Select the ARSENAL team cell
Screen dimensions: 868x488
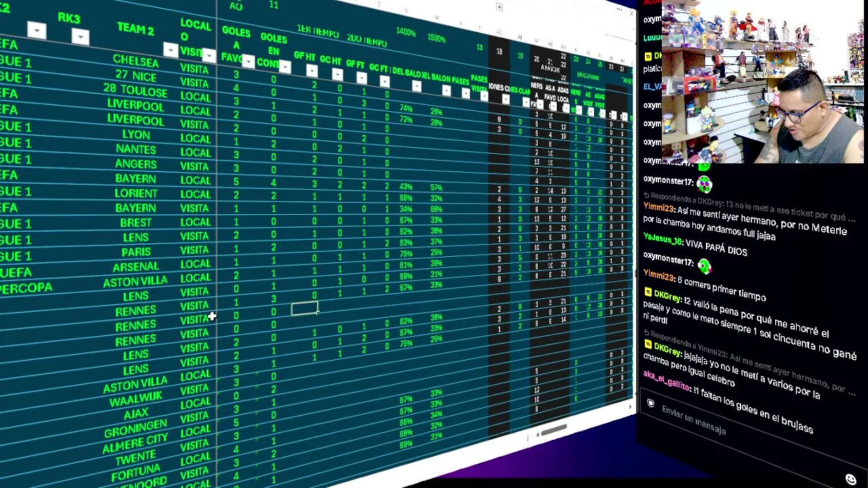[136, 266]
